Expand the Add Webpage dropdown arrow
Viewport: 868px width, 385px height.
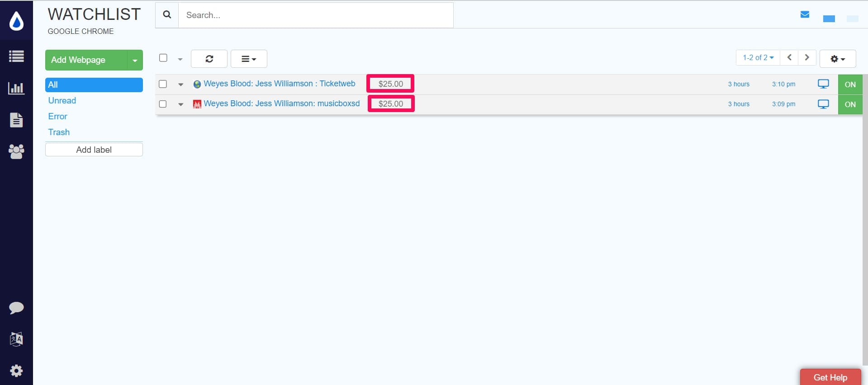tap(135, 60)
